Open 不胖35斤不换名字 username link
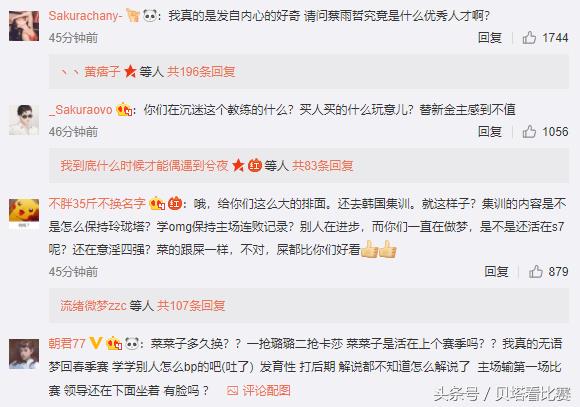Image resolution: width=580 pixels, height=407 pixels. coord(97,204)
